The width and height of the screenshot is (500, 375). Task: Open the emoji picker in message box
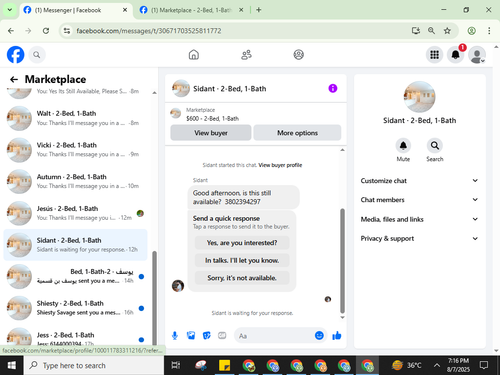pyautogui.click(x=319, y=336)
